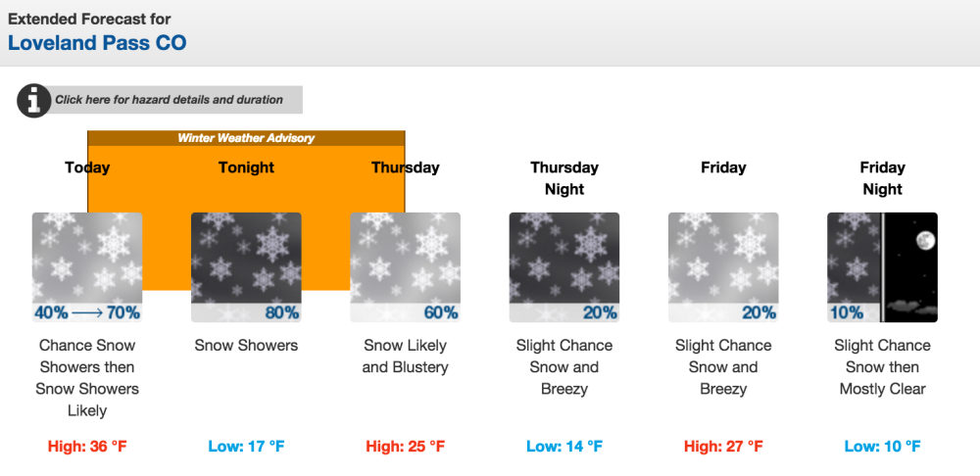980x476 pixels.
Task: Click the Snow Likely and Blustery description
Action: click(405, 357)
